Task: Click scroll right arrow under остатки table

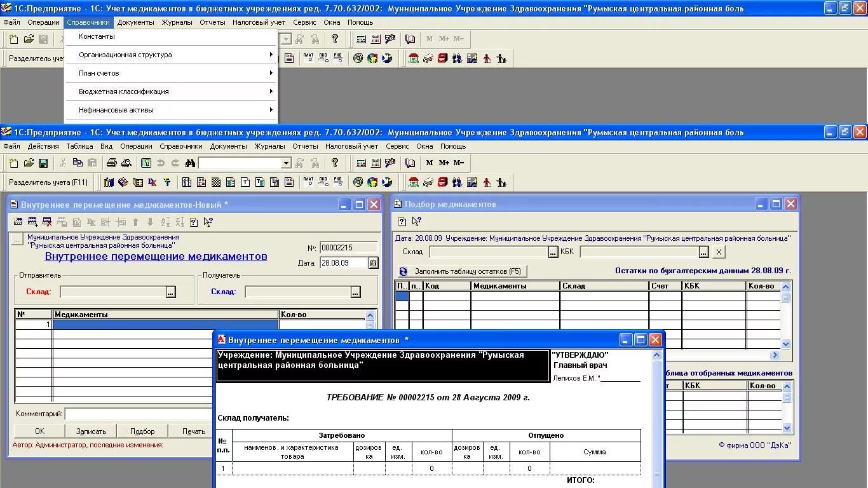Action: (775, 355)
